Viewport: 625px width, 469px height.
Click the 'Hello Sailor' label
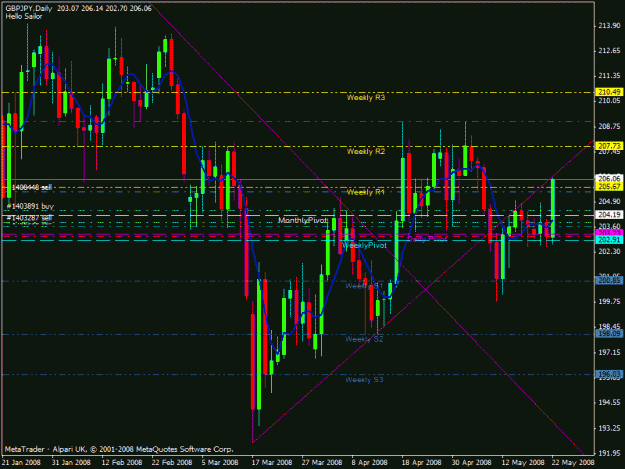24,17
